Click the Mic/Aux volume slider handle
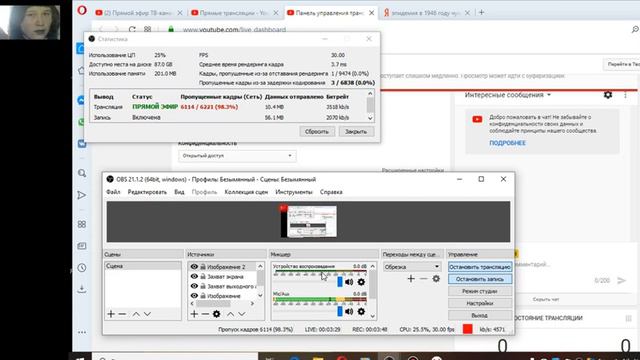The height and width of the screenshot is (360, 640). pos(340,311)
